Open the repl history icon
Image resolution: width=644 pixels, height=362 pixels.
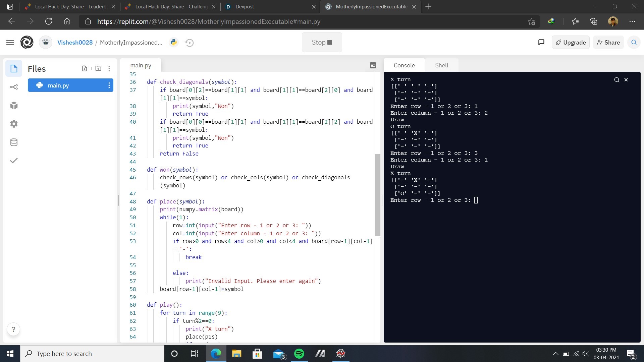(189, 43)
